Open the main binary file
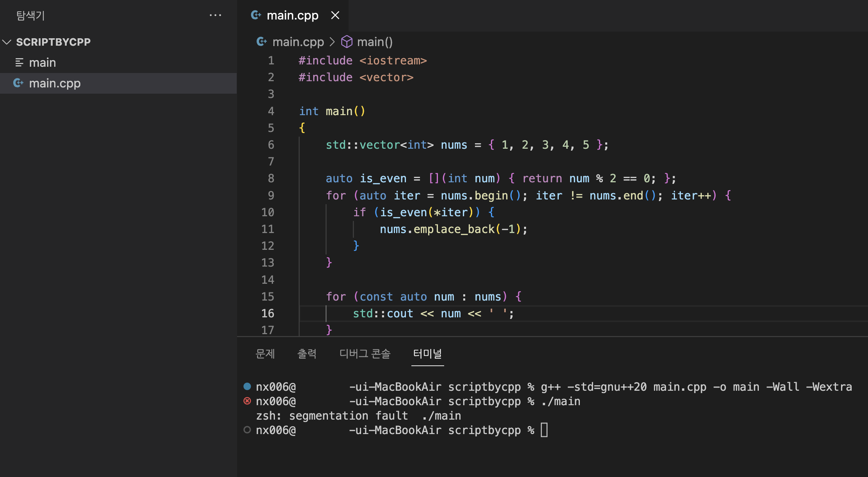 (x=43, y=62)
